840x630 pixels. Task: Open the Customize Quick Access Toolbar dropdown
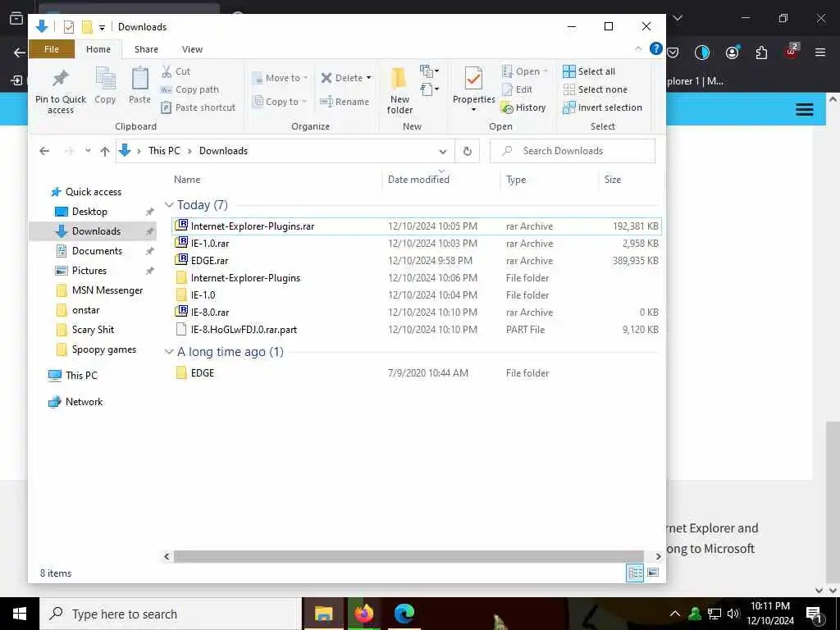click(102, 27)
